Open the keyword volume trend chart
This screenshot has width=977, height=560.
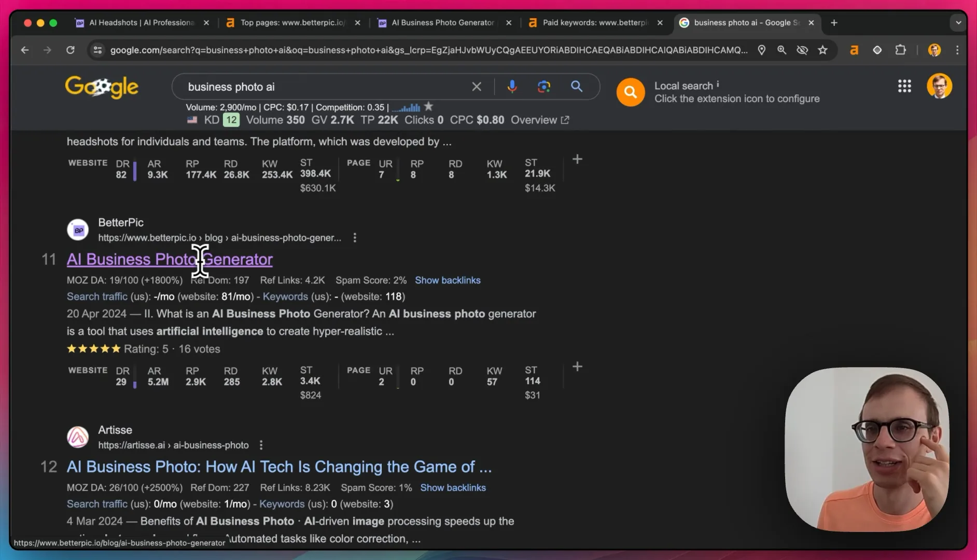coord(406,107)
